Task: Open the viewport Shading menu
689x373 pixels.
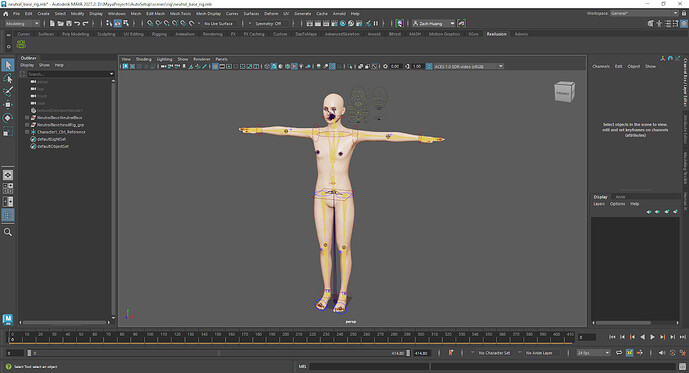Action: pyautogui.click(x=143, y=59)
